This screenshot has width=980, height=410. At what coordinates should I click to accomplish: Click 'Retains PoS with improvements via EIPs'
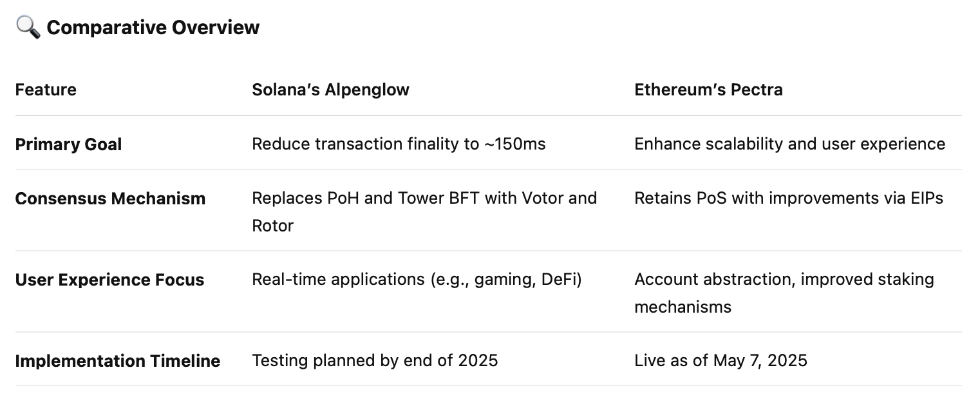789,198
